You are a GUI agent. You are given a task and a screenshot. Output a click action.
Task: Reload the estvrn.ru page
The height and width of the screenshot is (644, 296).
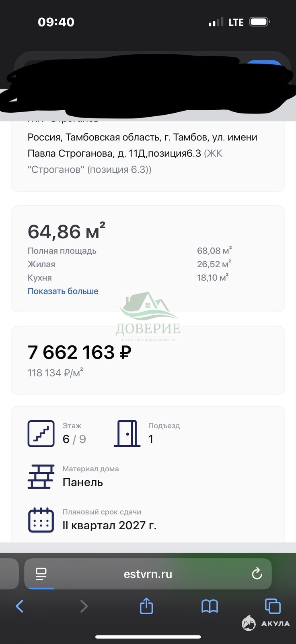257,574
